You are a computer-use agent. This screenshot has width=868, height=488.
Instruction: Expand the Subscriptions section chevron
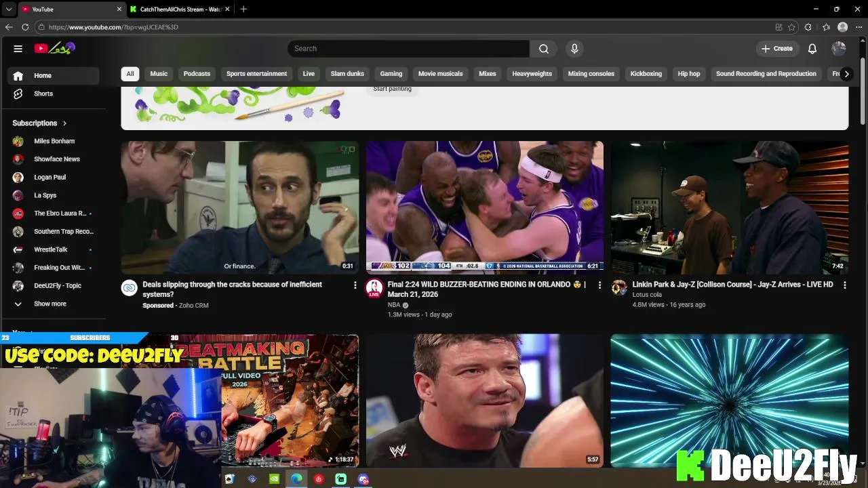[64, 123]
